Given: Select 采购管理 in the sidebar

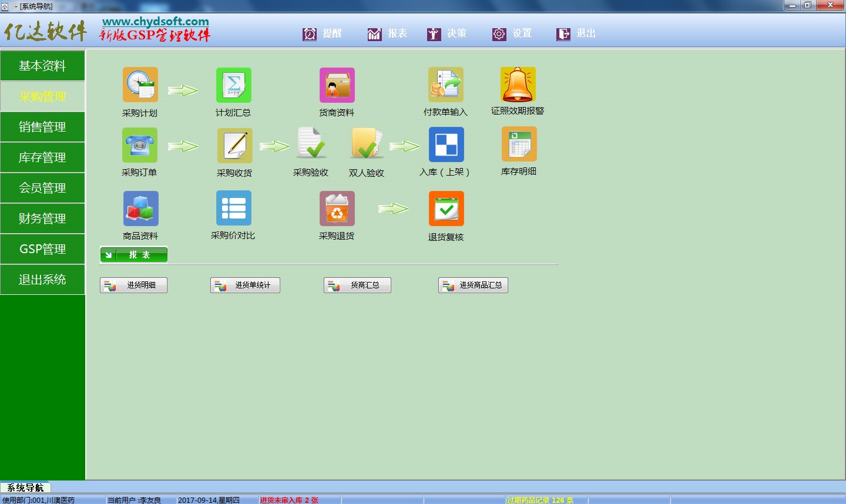Looking at the screenshot, I should point(42,96).
